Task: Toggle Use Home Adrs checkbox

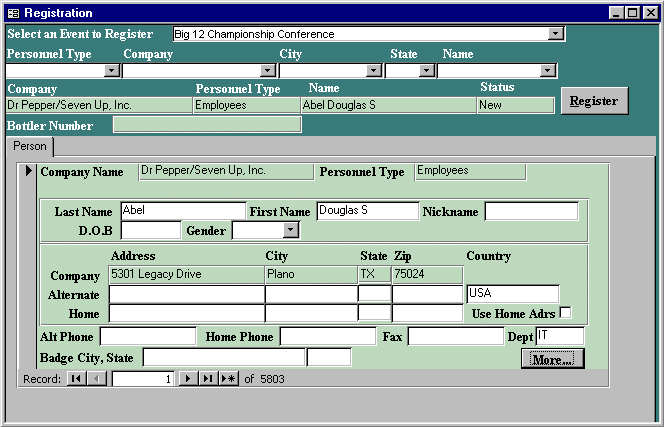Action: pos(565,313)
